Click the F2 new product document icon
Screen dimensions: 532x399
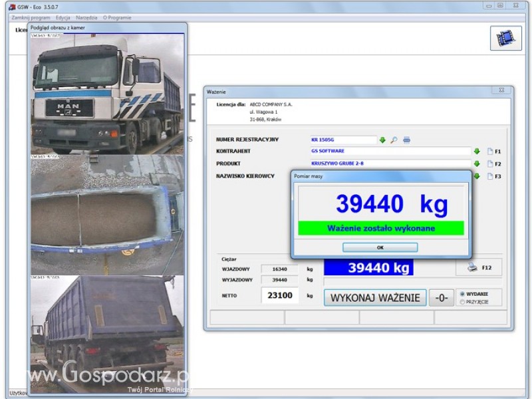(x=489, y=164)
